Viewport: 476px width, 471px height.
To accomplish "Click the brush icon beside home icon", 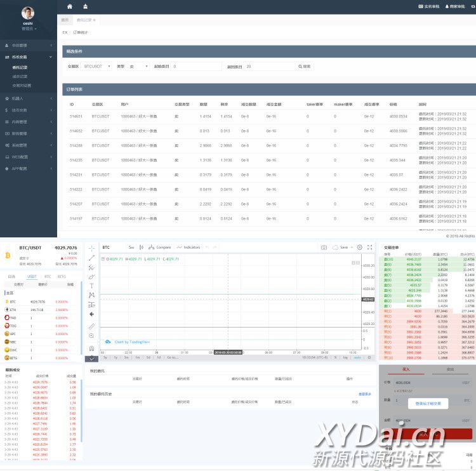I will pyautogui.click(x=85, y=6).
